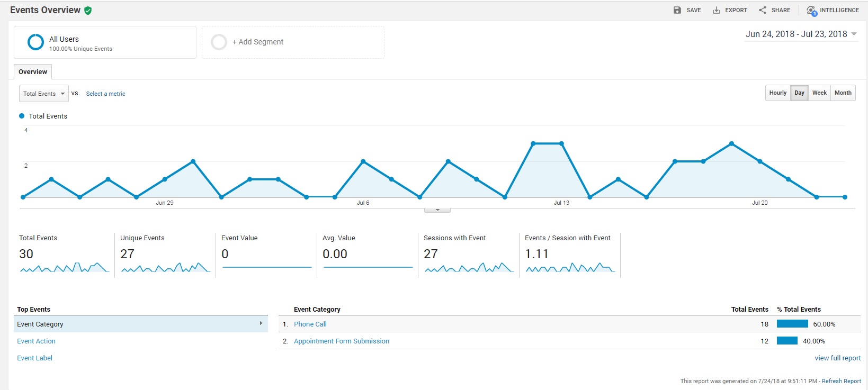Click the Save icon in header
Image resolution: width=868 pixels, height=390 pixels.
[677, 10]
